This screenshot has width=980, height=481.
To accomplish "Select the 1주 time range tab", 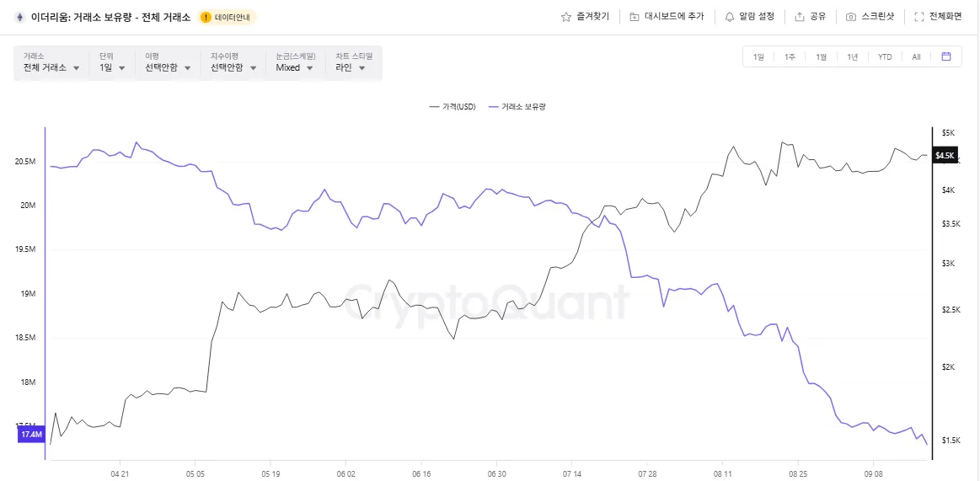I will (790, 56).
